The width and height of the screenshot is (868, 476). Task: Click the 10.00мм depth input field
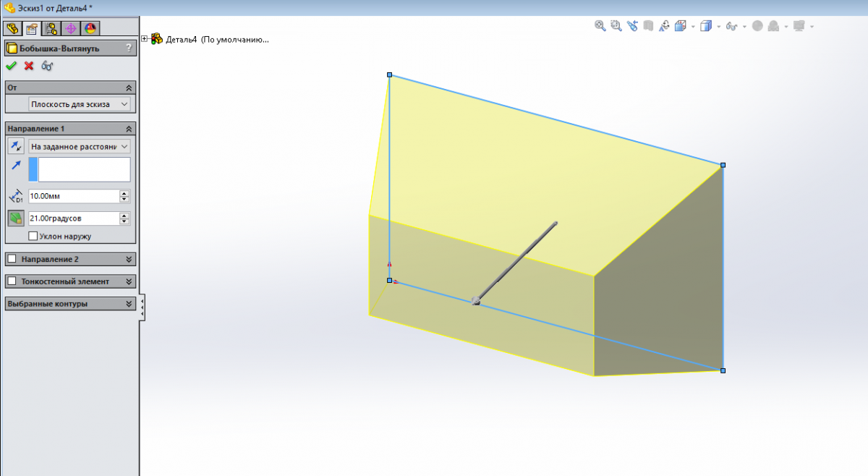(x=72, y=196)
